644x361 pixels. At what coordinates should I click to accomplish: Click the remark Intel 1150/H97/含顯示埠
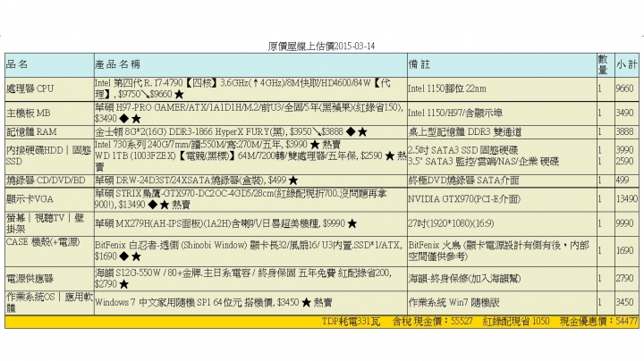[455, 113]
